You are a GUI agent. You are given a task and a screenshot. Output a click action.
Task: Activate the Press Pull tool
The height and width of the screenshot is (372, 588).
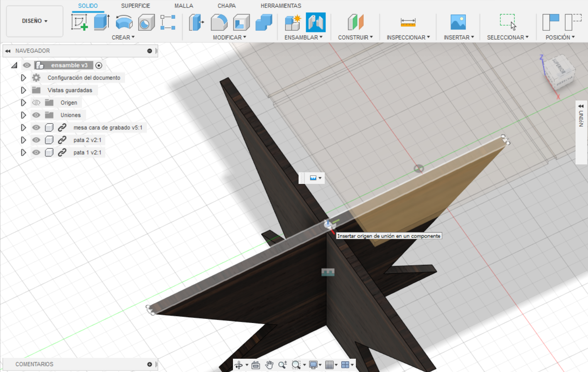[x=196, y=22]
